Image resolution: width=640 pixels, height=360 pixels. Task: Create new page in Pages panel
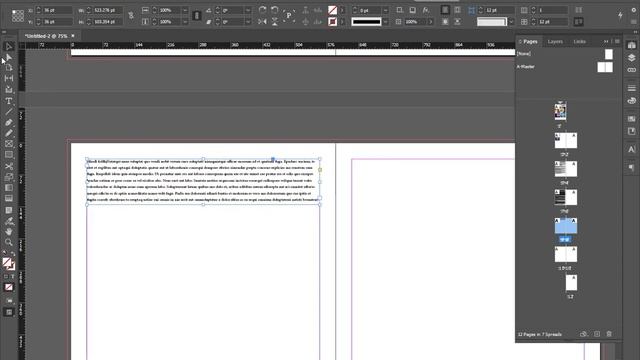(597, 334)
